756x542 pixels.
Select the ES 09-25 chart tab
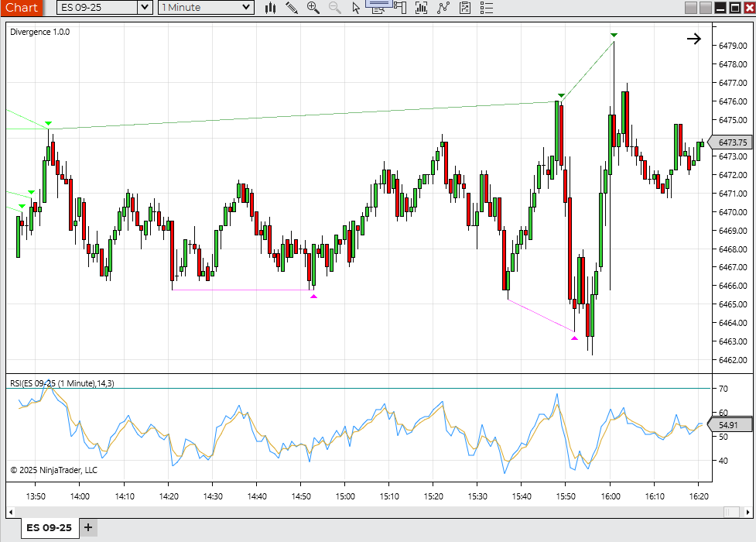(x=50, y=527)
